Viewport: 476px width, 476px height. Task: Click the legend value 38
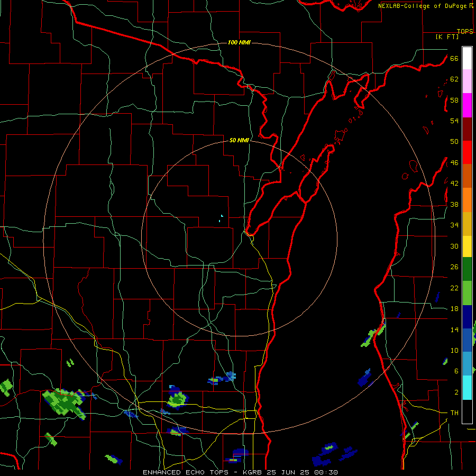click(454, 204)
